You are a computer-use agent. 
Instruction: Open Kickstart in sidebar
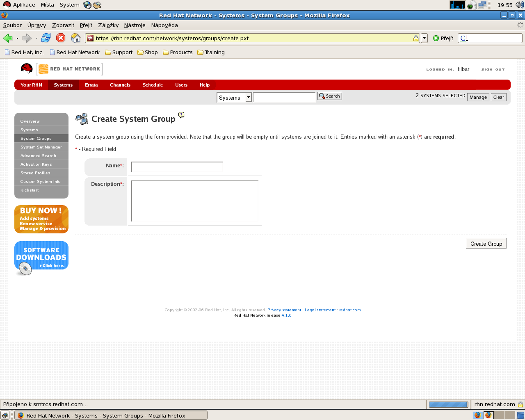click(41, 190)
